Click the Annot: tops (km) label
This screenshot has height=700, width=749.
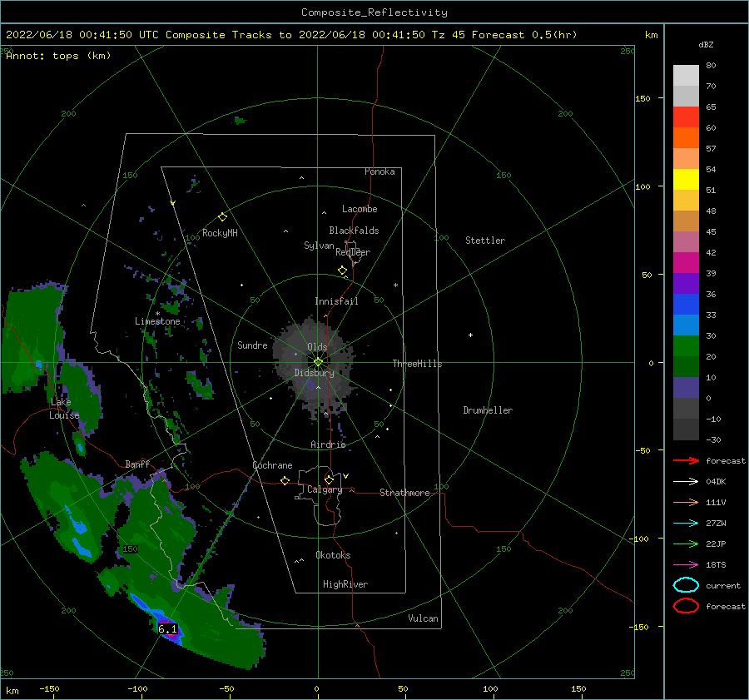coord(58,56)
